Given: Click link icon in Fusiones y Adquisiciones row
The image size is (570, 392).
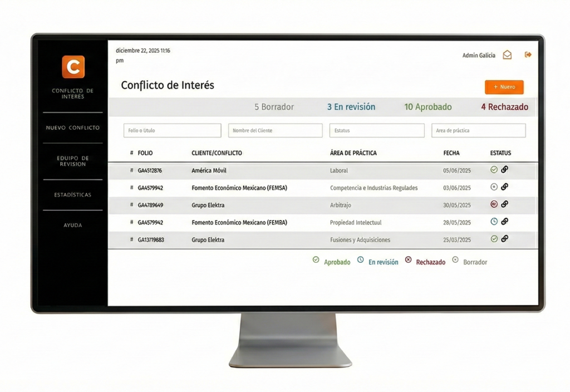Looking at the screenshot, I should [504, 239].
